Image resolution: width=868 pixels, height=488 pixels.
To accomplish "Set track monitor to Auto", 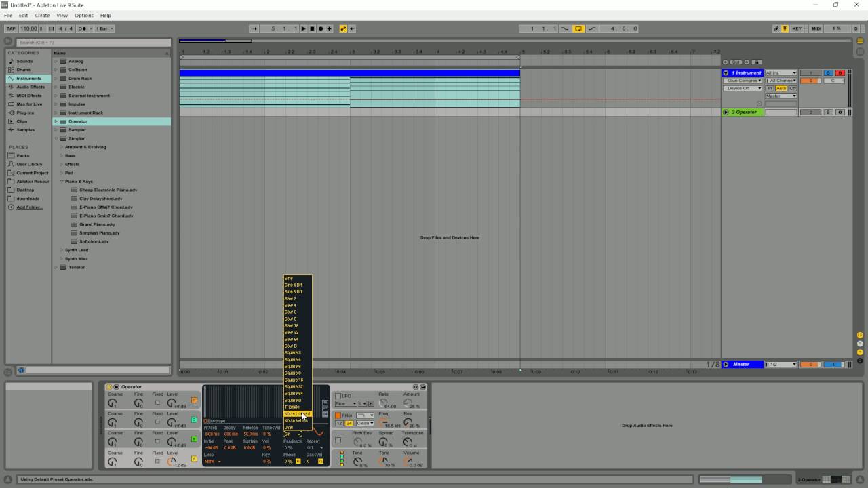I will [x=781, y=88].
